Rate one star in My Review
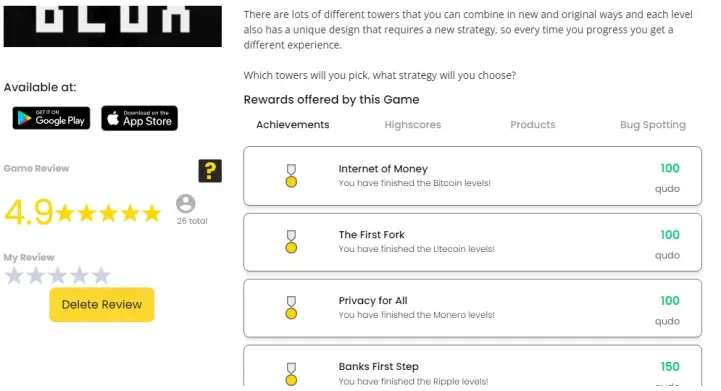The height and width of the screenshot is (391, 721). tap(14, 276)
